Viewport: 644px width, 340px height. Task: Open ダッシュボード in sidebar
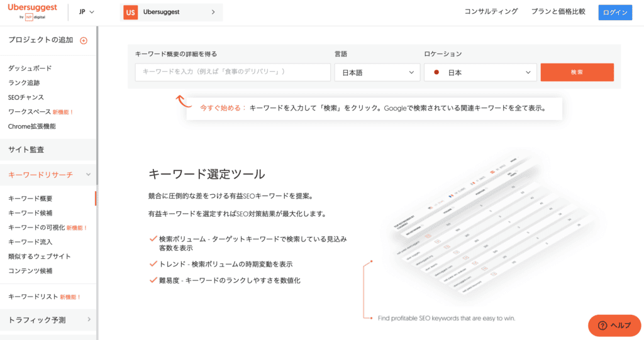(x=30, y=68)
